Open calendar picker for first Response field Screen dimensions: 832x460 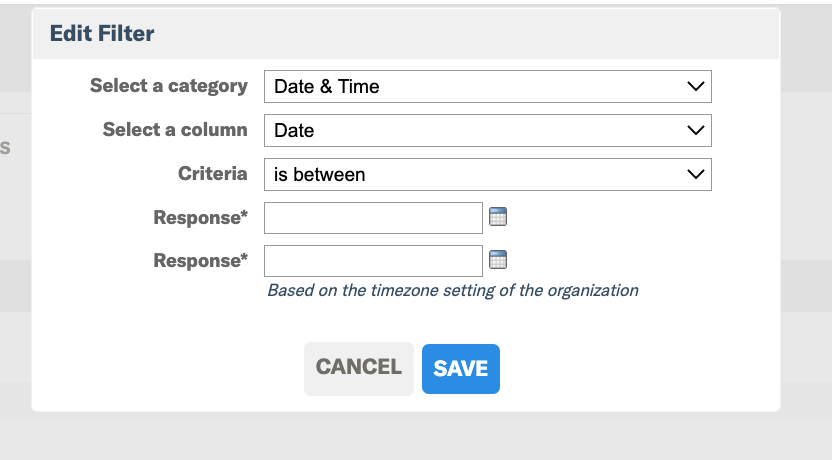click(x=498, y=216)
